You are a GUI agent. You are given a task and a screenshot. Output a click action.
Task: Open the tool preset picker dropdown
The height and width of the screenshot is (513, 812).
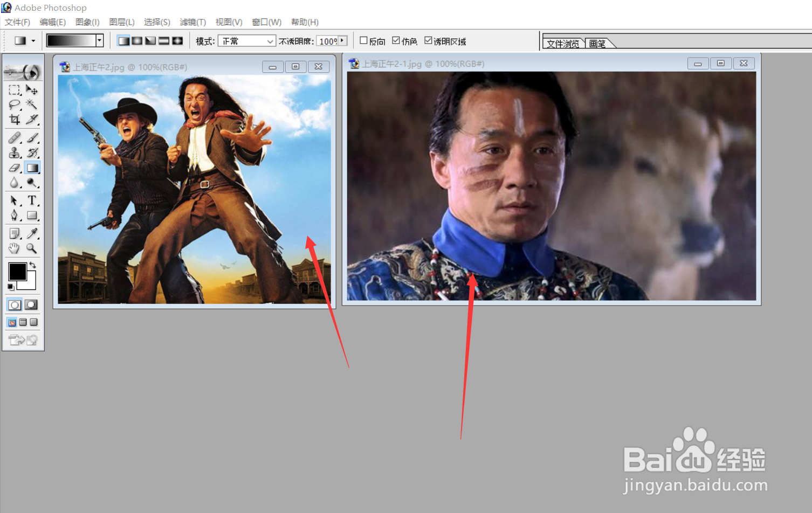[33, 41]
